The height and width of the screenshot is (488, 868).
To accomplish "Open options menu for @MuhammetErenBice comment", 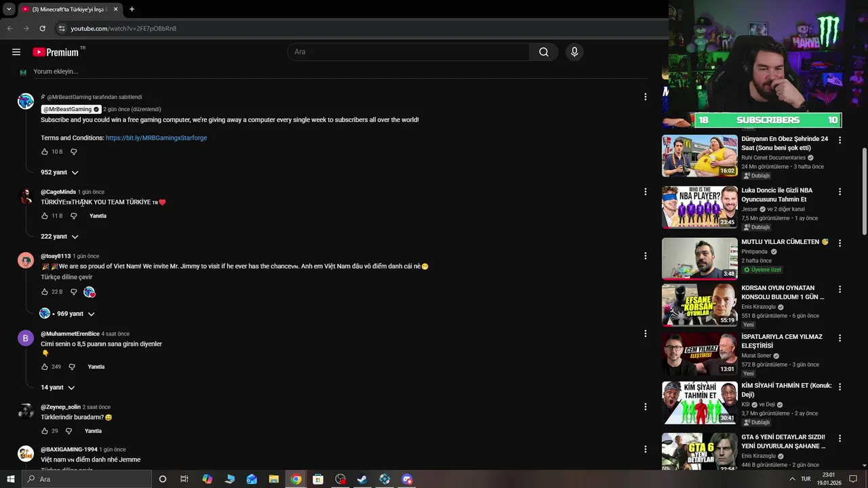I will pos(645,333).
